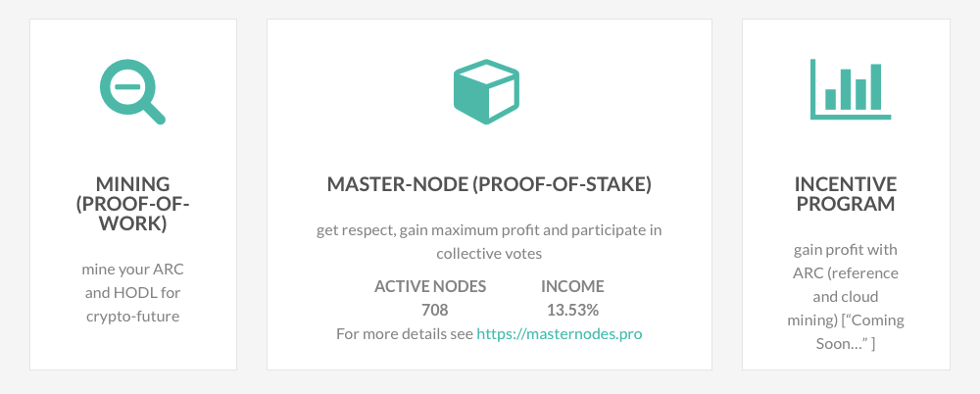Click the 'mine your ARC and HODL' description
This screenshot has width=980, height=394.
pyautogui.click(x=132, y=293)
